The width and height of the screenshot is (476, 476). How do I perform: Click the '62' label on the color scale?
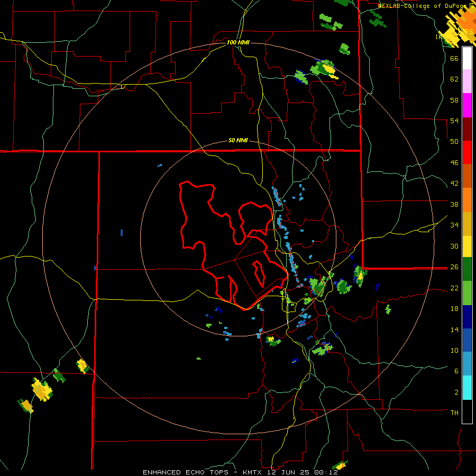tap(454, 79)
